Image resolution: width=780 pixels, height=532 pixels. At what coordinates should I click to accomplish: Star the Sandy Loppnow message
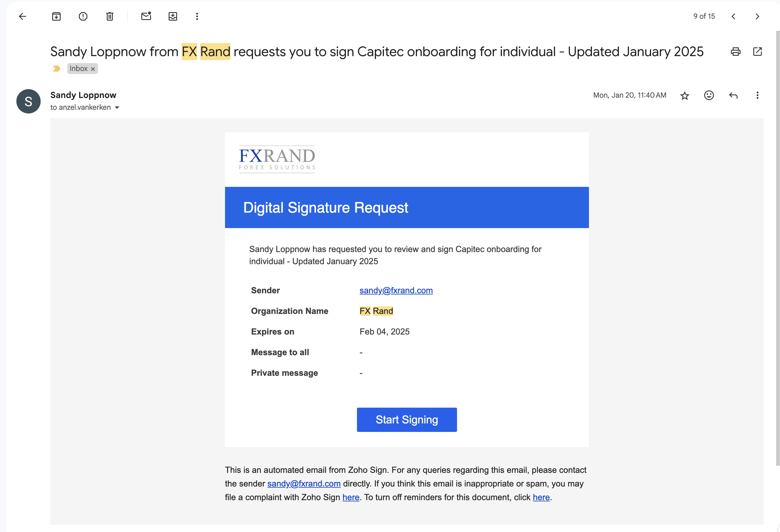tap(685, 96)
